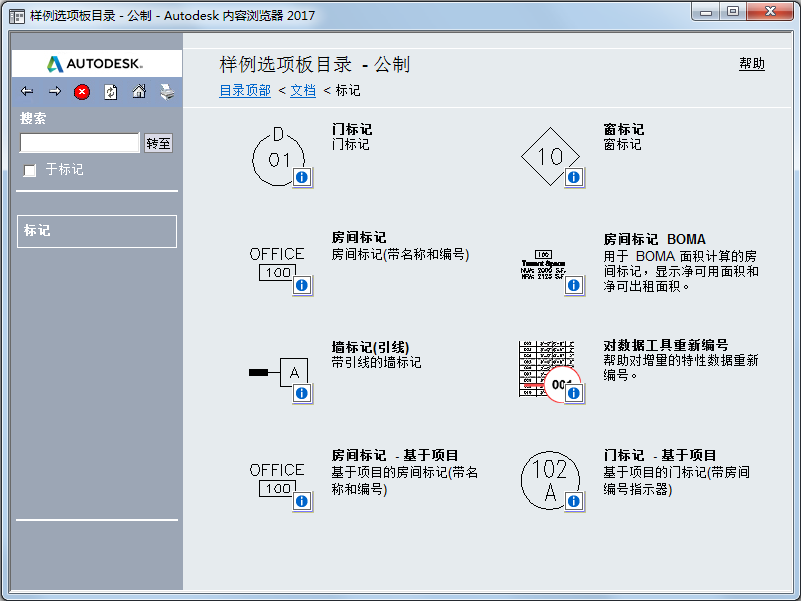Image resolution: width=801 pixels, height=601 pixels.
Task: Print the page using the printer icon
Action: tap(167, 92)
